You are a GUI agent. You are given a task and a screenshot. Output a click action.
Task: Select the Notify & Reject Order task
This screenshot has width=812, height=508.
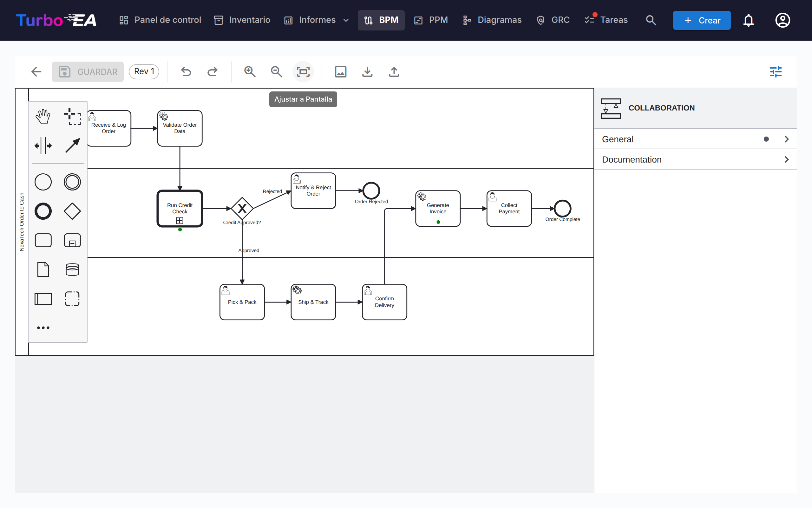[x=313, y=191]
